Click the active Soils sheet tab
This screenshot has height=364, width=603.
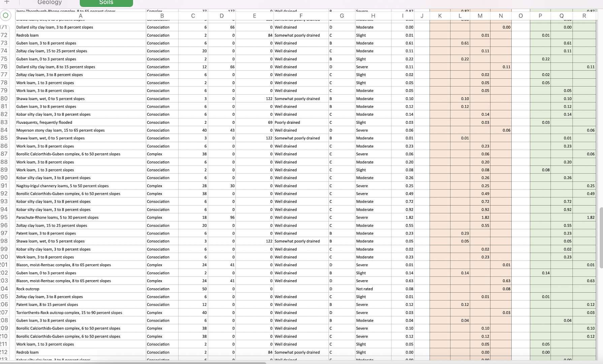[106, 3]
